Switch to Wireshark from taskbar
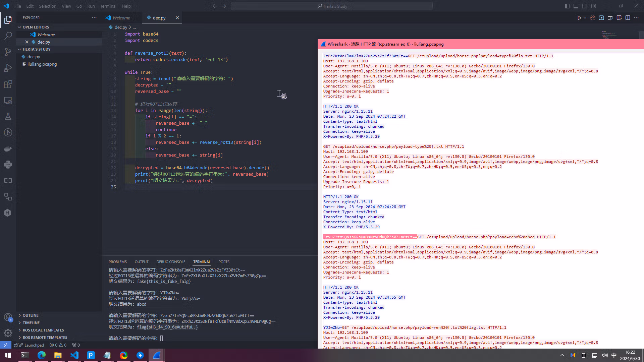Viewport: 644px width, 362px height. (x=157, y=355)
